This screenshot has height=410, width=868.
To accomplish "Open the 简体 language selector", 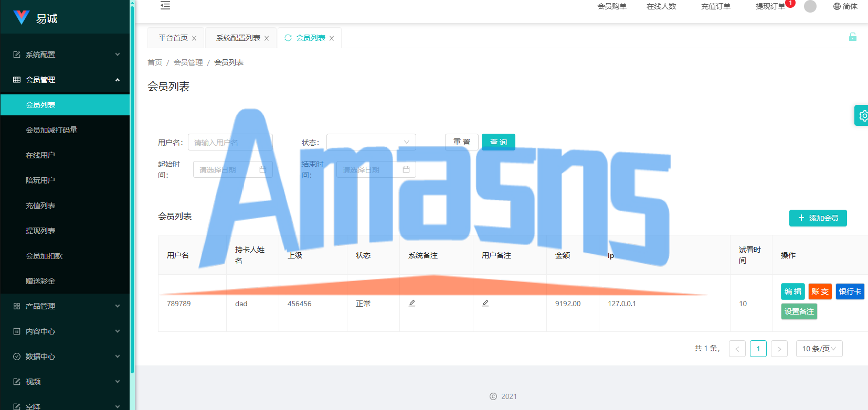I will click(x=845, y=6).
